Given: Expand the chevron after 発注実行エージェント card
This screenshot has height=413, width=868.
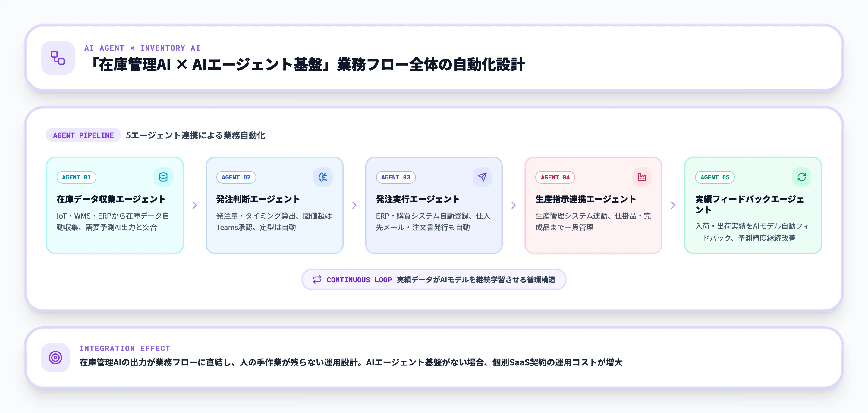Looking at the screenshot, I should [514, 205].
